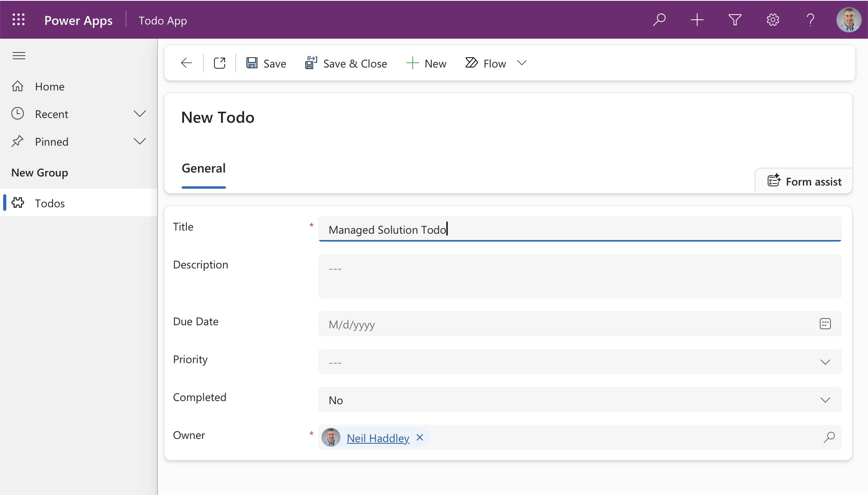This screenshot has width=868, height=495.
Task: Select Todos in the sidebar
Action: coord(79,203)
